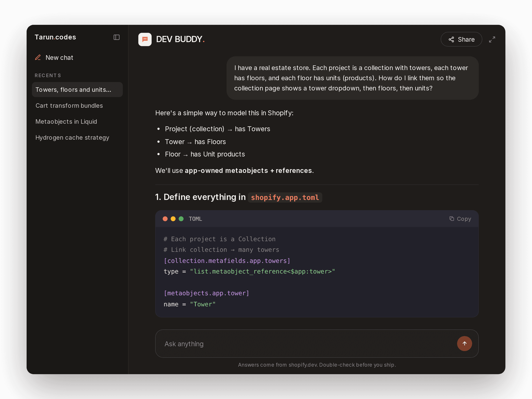The image size is (532, 399).
Task: Click the green dot in code block header
Action: coord(181,219)
